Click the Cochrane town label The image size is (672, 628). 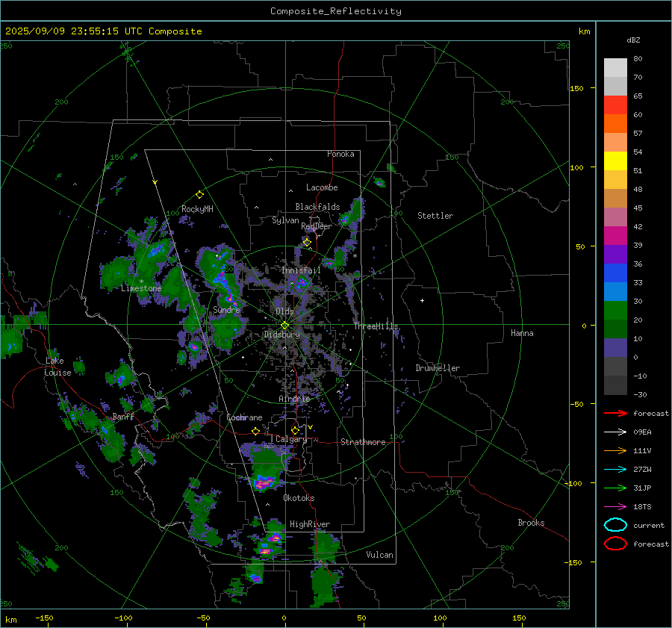(244, 417)
